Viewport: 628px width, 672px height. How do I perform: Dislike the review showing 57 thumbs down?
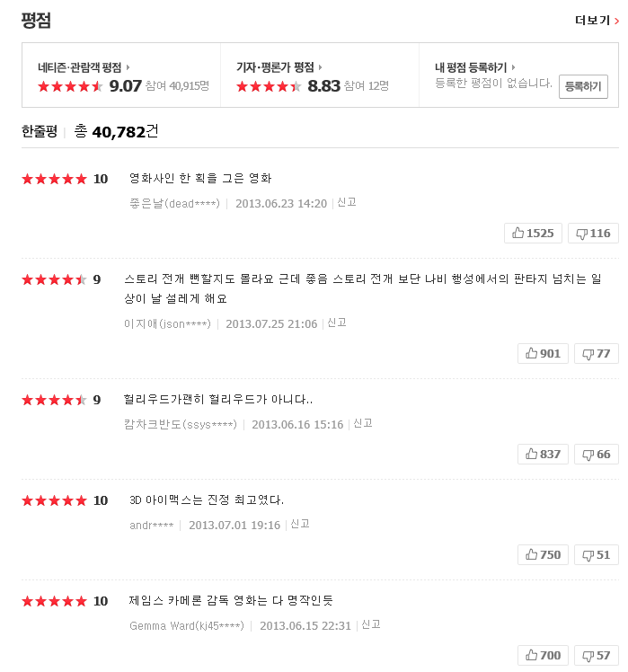pos(597,656)
